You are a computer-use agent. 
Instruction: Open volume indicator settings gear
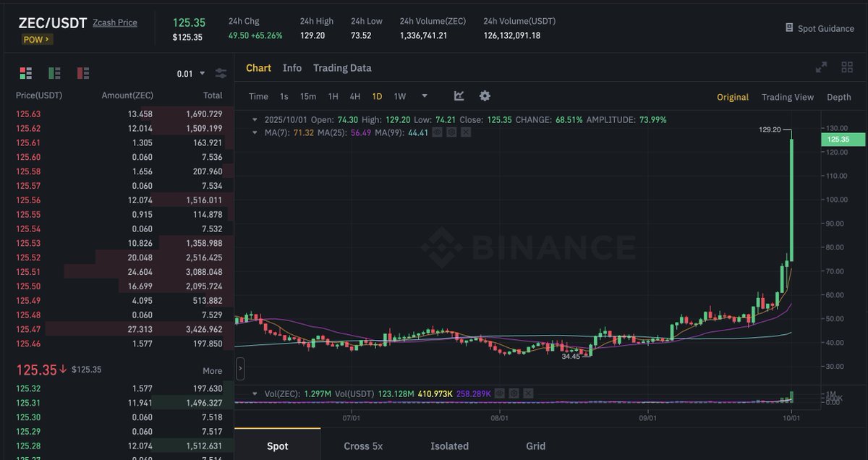click(514, 393)
